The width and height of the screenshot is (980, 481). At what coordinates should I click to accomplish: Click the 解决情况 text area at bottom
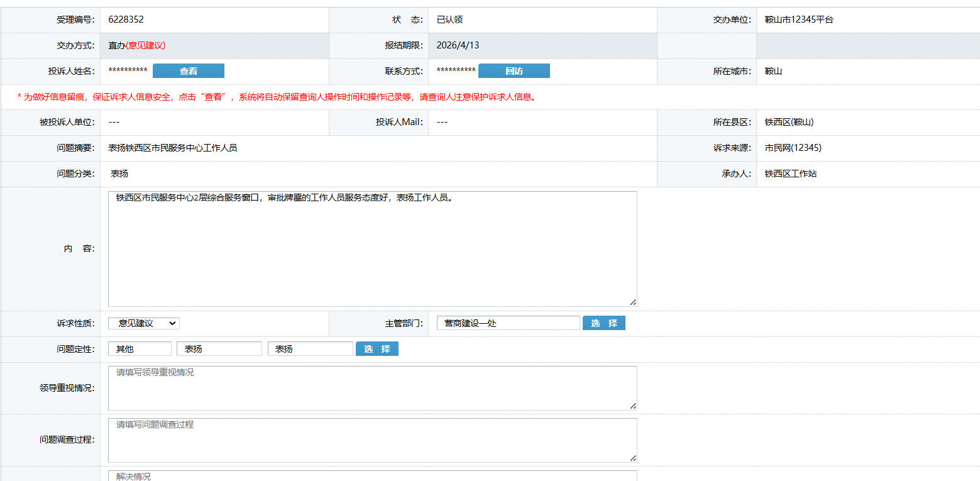click(372, 476)
